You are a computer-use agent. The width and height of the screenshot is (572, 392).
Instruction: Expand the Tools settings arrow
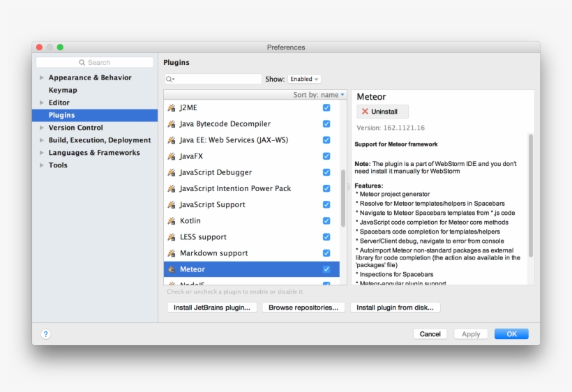tap(42, 165)
